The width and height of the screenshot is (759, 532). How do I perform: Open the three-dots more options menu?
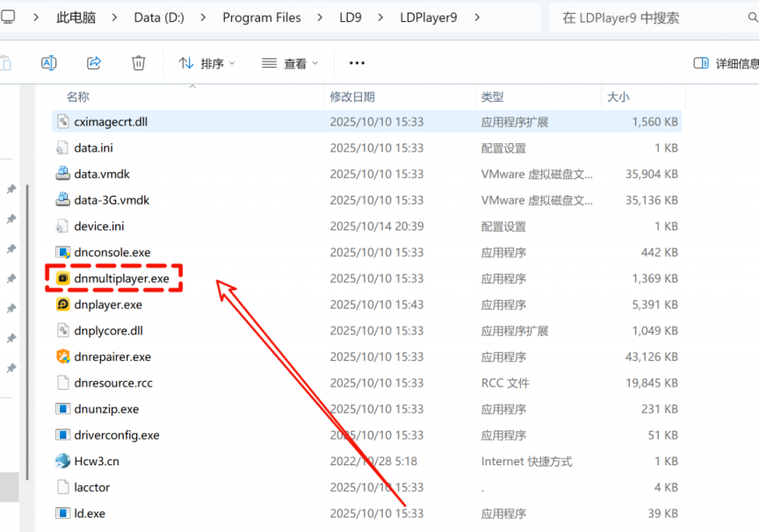pos(357,63)
